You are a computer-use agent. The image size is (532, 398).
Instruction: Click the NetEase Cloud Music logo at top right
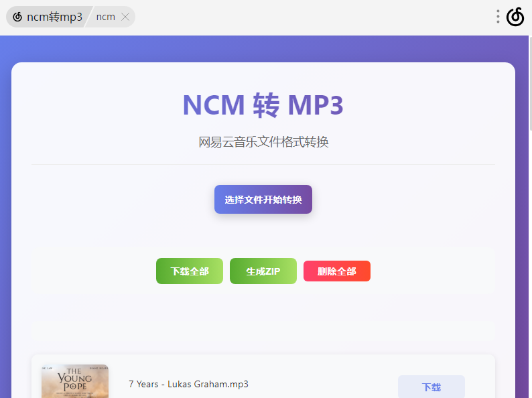(515, 17)
